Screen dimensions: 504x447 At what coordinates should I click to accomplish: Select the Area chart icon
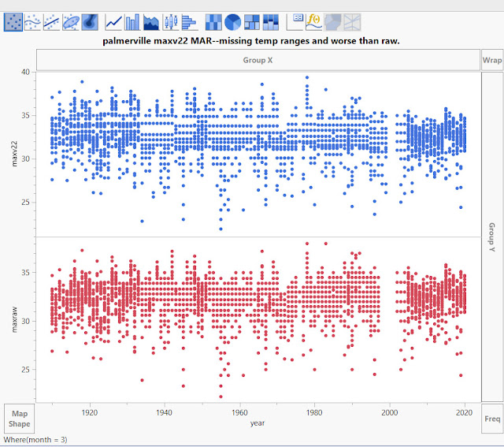pos(151,22)
